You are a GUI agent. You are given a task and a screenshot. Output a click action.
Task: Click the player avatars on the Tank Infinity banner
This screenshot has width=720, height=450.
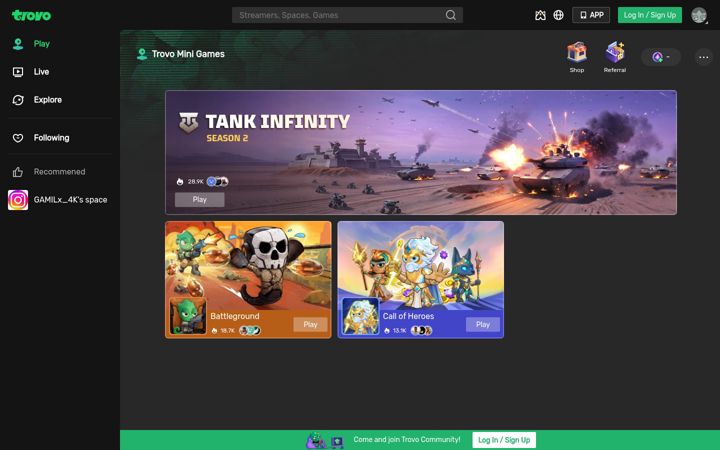tap(218, 181)
